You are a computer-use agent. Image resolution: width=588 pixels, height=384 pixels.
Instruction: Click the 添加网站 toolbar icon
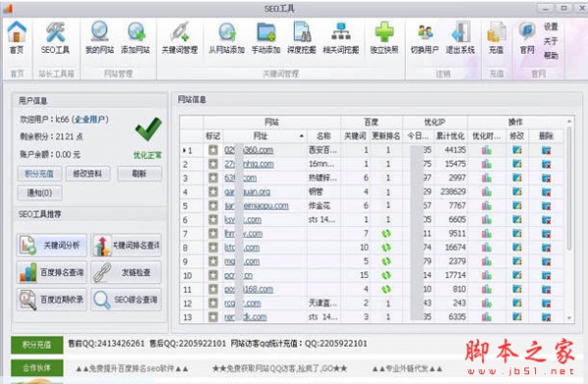[135, 37]
